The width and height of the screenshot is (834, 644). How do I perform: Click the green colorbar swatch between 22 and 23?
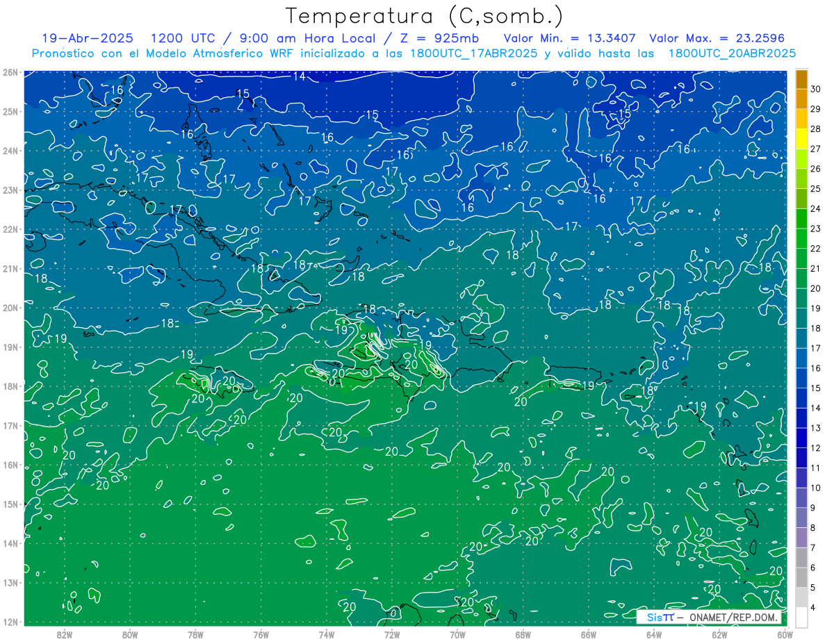801,238
